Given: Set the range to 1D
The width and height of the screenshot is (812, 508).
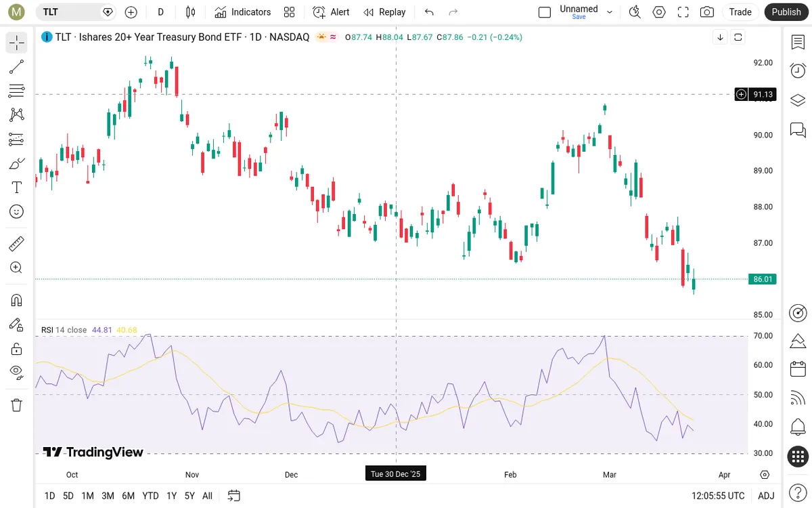Looking at the screenshot, I should [x=49, y=496].
